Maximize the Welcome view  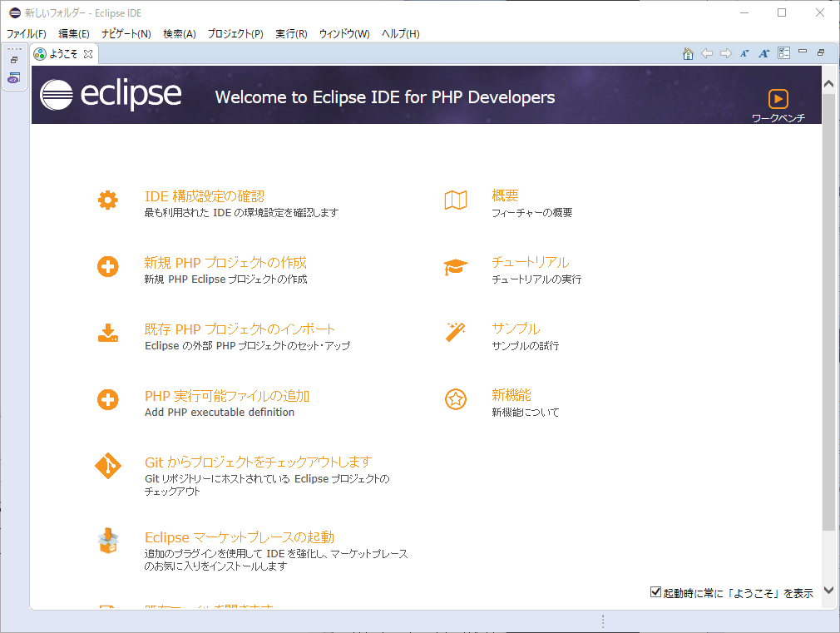(x=821, y=52)
